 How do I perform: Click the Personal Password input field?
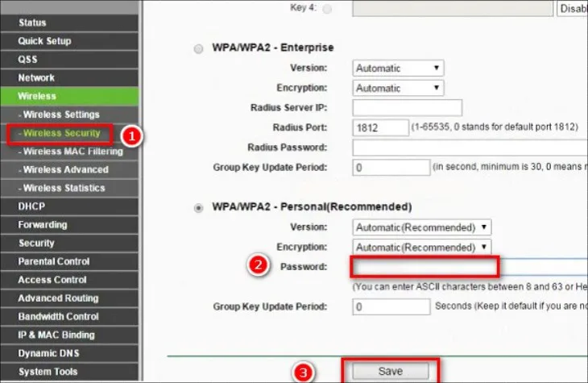[x=424, y=267]
